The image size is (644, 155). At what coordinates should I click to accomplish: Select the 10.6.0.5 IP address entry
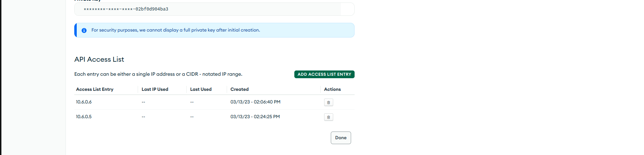(x=84, y=117)
